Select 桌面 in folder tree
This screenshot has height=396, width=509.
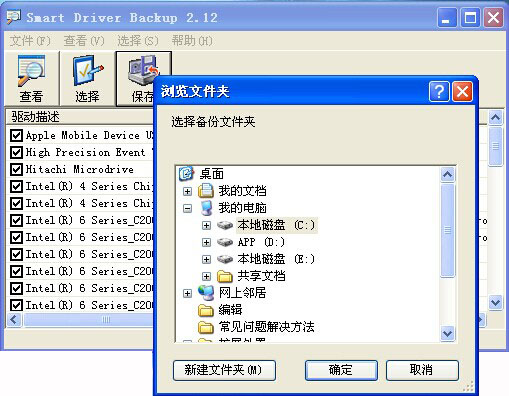211,174
